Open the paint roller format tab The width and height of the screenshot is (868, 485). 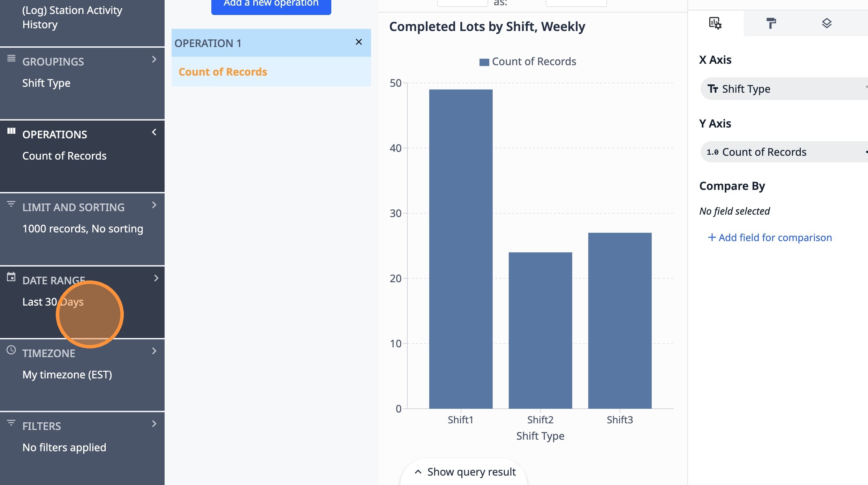click(771, 23)
